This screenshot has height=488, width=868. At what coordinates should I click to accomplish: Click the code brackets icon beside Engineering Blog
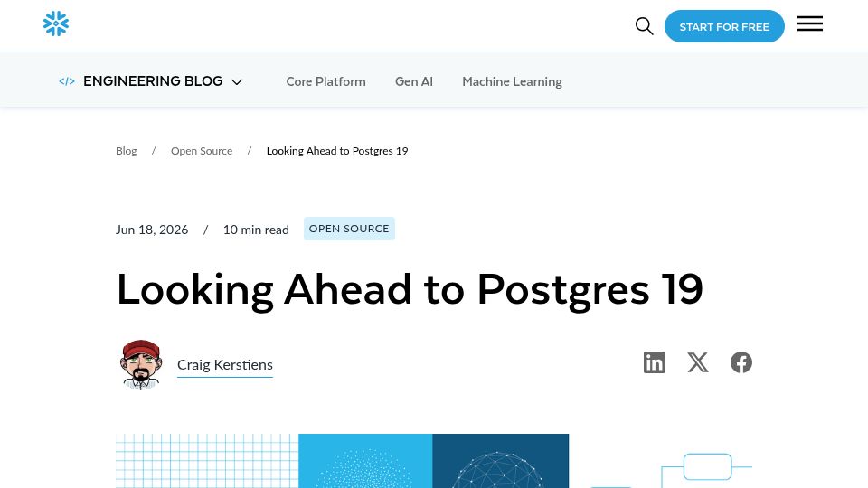pyautogui.click(x=66, y=81)
